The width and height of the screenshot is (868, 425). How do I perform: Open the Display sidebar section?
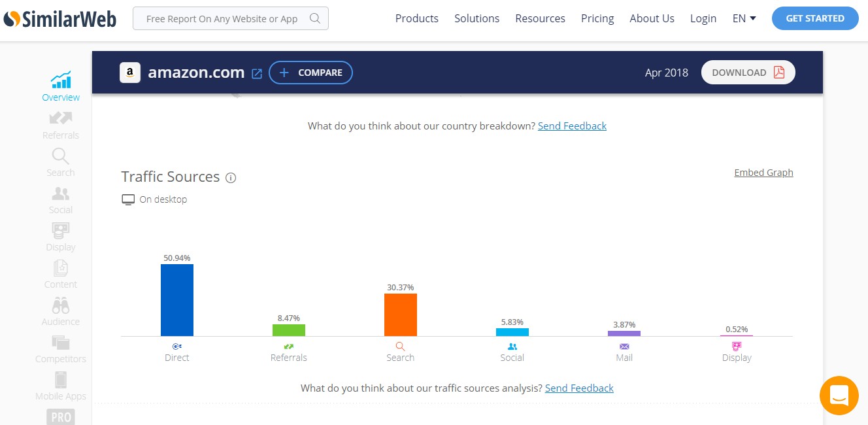pos(61,230)
